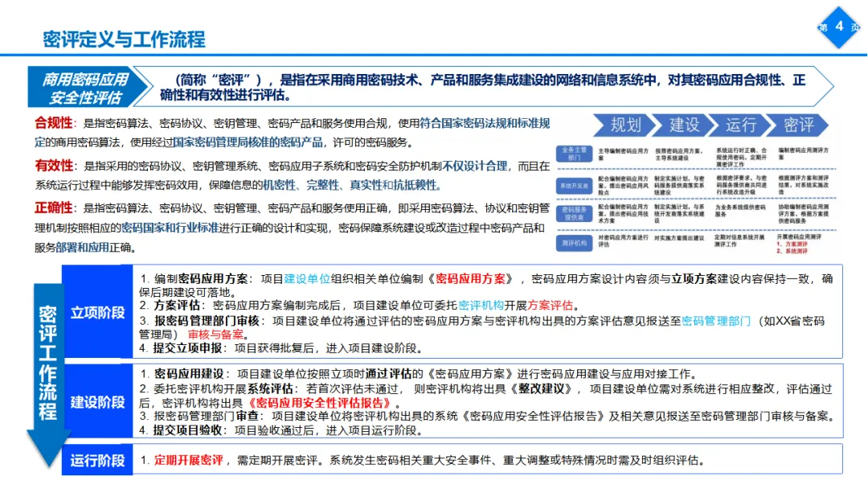Click the red text 方案评估。
Viewport: 868px width, 489px height.
(x=553, y=305)
